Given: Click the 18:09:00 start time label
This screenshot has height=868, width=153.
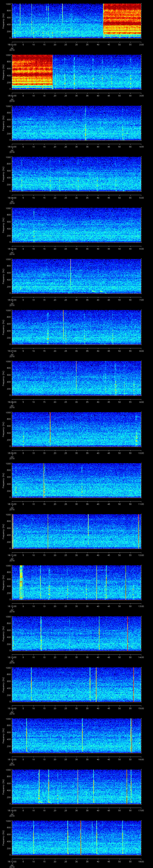Looking at the screenshot, I should click(12, 453).
